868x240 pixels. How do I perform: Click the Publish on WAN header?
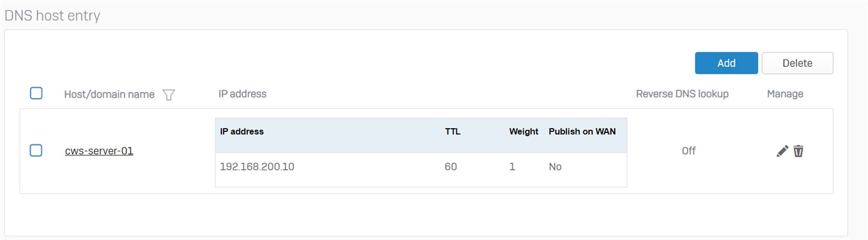(x=582, y=132)
